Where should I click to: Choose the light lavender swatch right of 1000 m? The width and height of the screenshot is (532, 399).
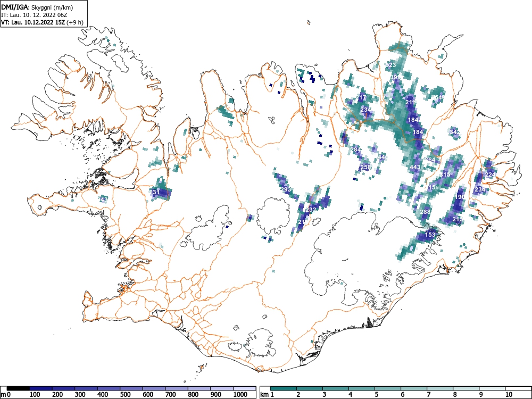[x=245, y=388]
